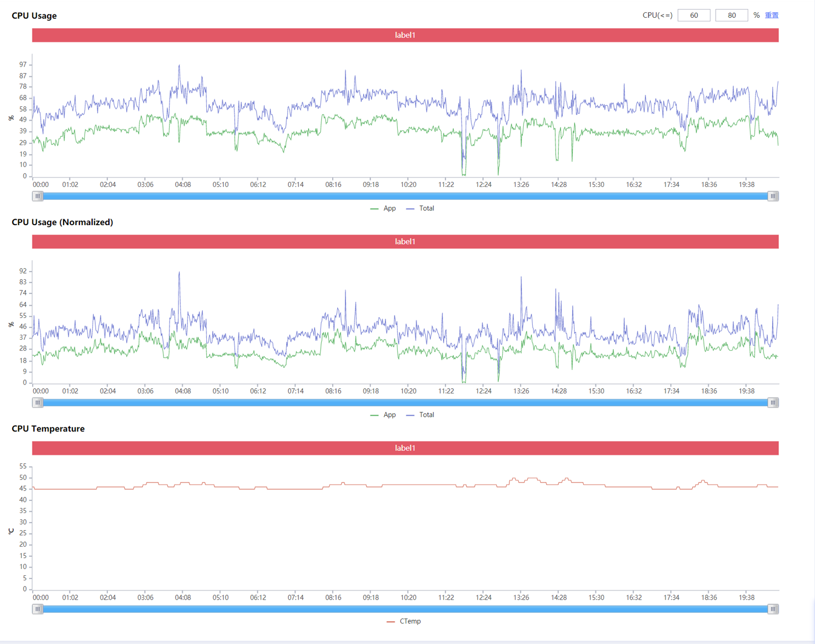Click blue range slider track under Normalized chart

pyautogui.click(x=405, y=403)
